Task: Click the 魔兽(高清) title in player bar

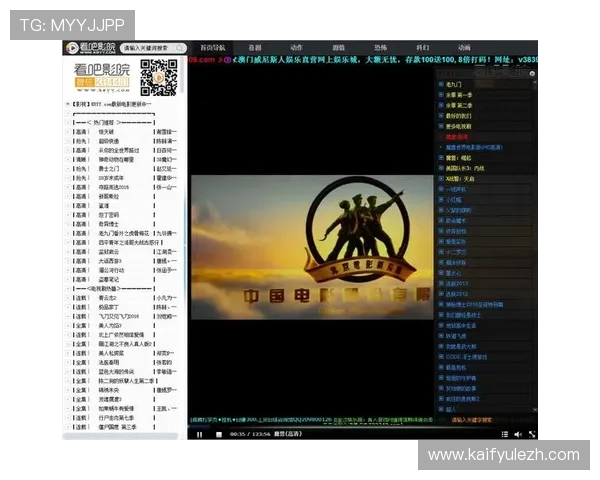Action: coord(288,434)
